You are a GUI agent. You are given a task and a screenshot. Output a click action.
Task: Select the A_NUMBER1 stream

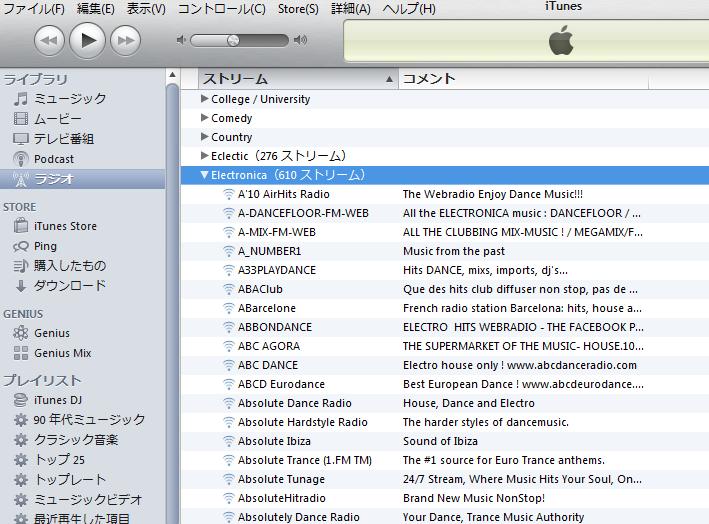[269, 251]
